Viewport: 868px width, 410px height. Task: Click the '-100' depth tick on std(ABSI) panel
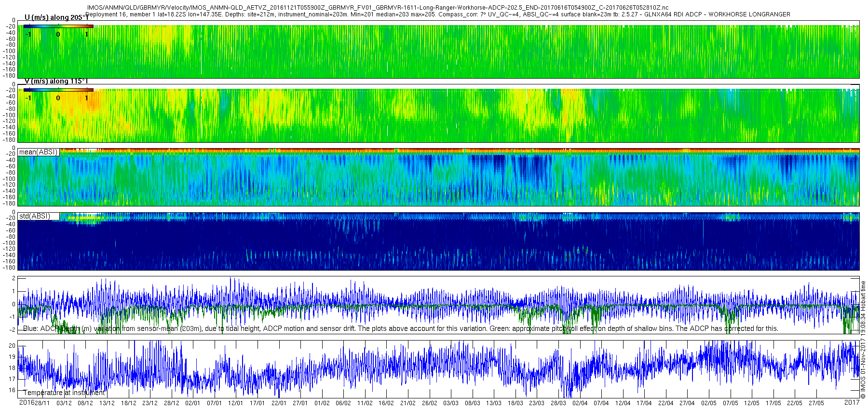tap(9, 243)
